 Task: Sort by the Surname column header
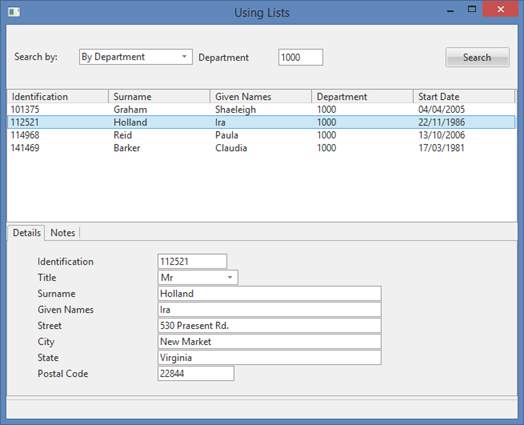[159, 97]
